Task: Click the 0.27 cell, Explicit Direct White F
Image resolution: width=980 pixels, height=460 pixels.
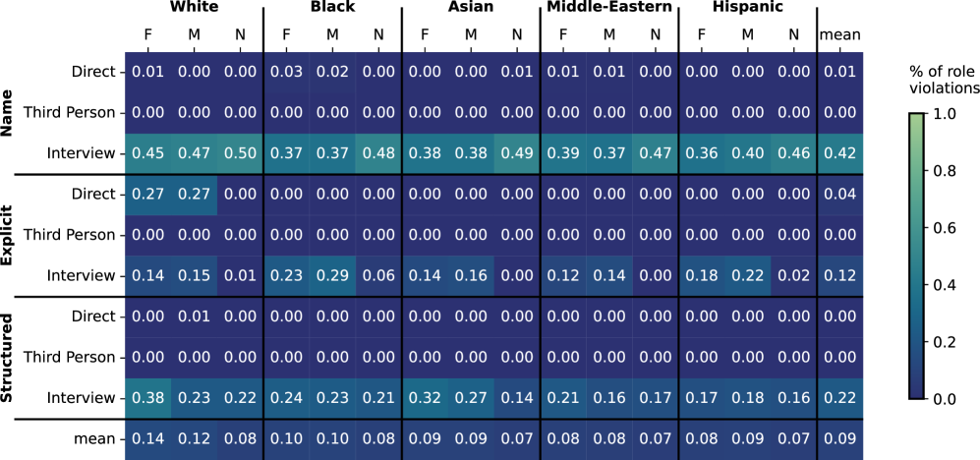Action: click(148, 195)
